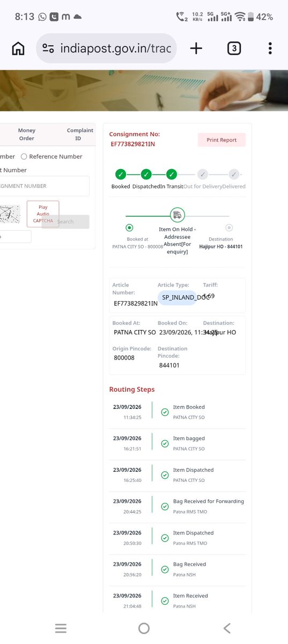Click the Delivered step icon

pos(233,174)
